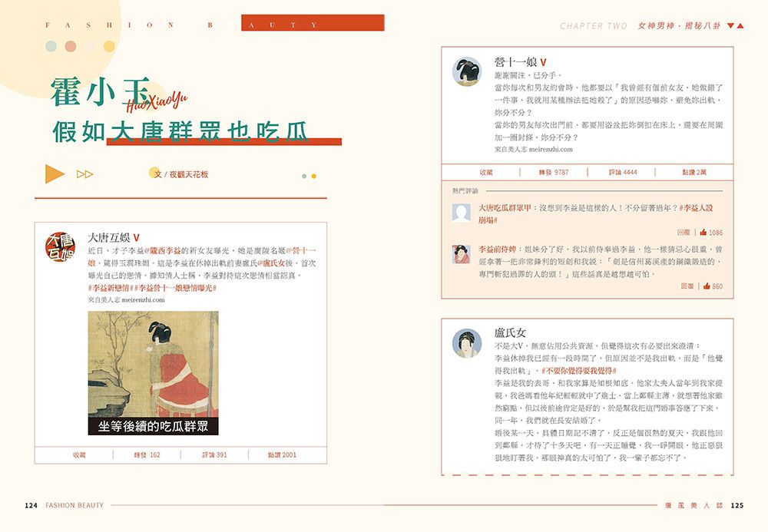Click 點讚 2萬 like button
This screenshot has width=768, height=532.
coord(694,172)
